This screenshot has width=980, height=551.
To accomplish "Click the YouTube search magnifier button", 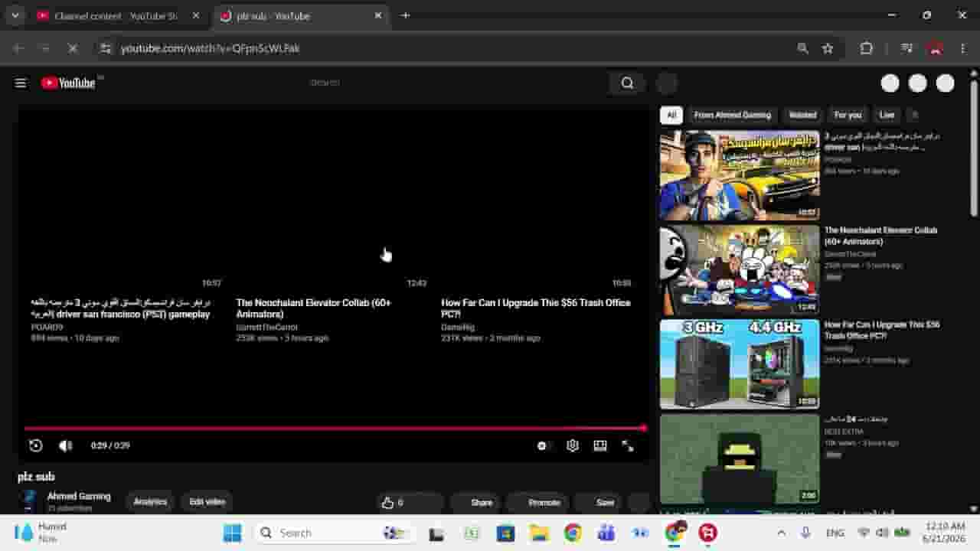I will click(627, 83).
